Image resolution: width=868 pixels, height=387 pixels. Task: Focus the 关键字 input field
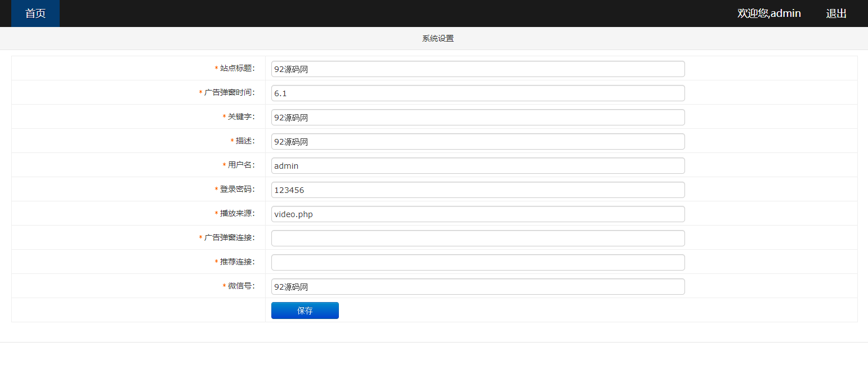(478, 118)
